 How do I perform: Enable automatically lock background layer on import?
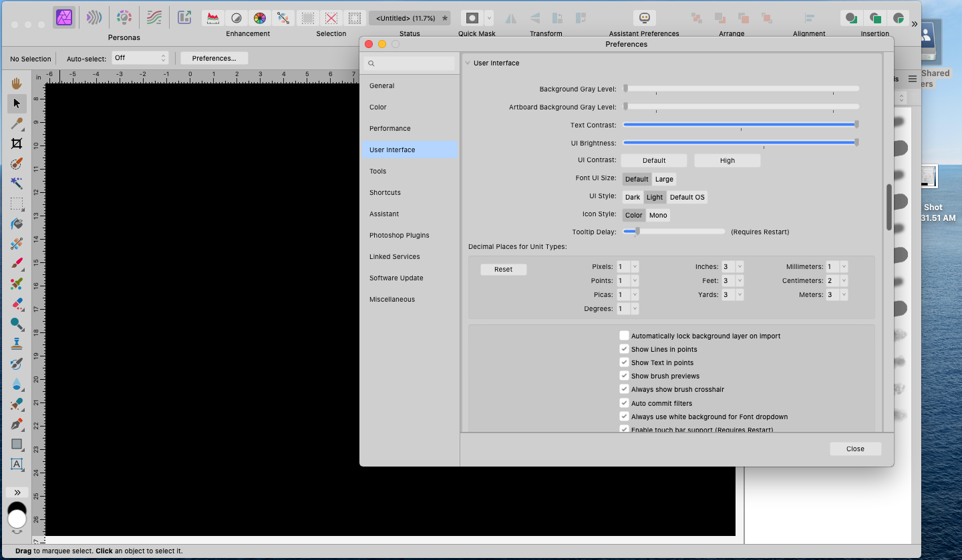(x=624, y=336)
